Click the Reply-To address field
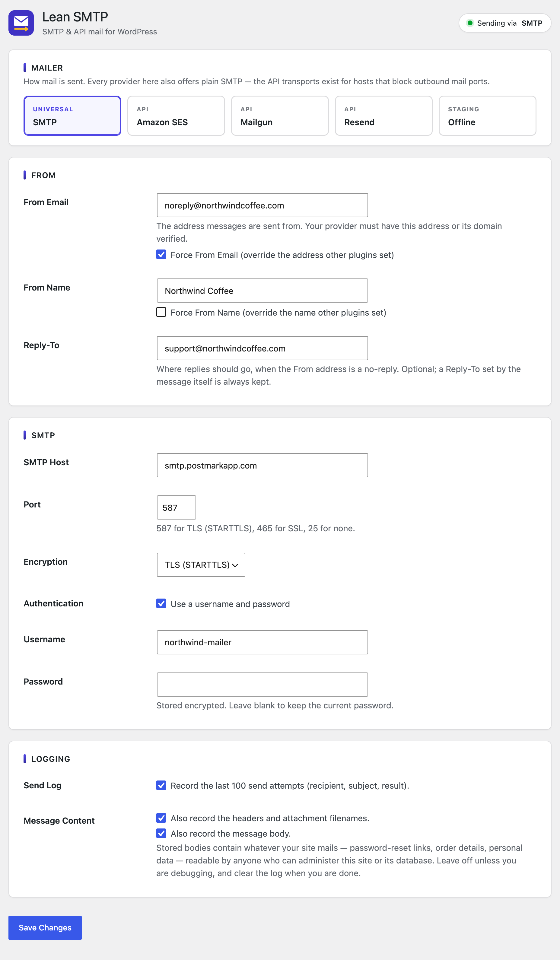The height and width of the screenshot is (960, 560). pos(262,348)
